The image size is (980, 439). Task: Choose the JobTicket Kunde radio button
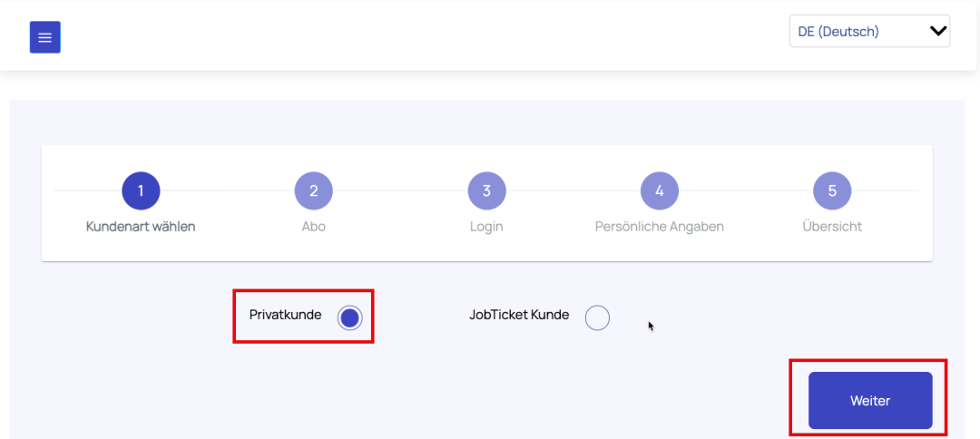coord(597,317)
